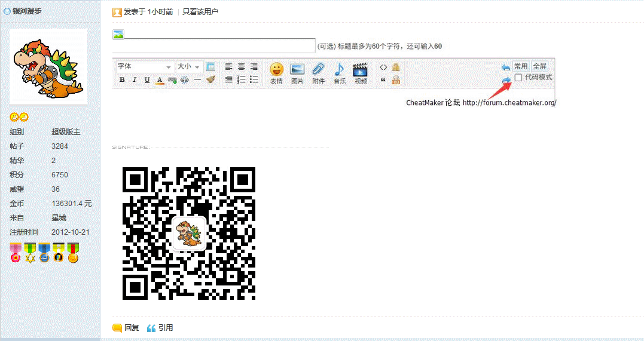644x341 pixels.
Task: Enable the 代码模式 checkbox
Action: 518,78
